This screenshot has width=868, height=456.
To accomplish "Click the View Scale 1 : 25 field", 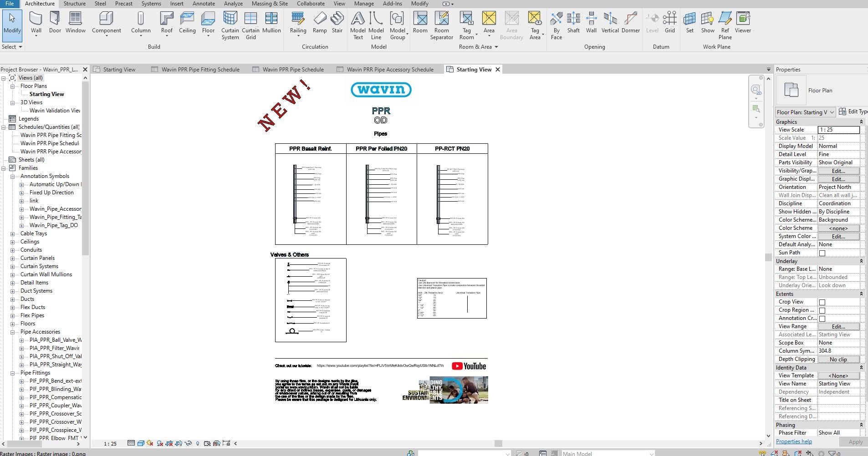I will point(838,130).
